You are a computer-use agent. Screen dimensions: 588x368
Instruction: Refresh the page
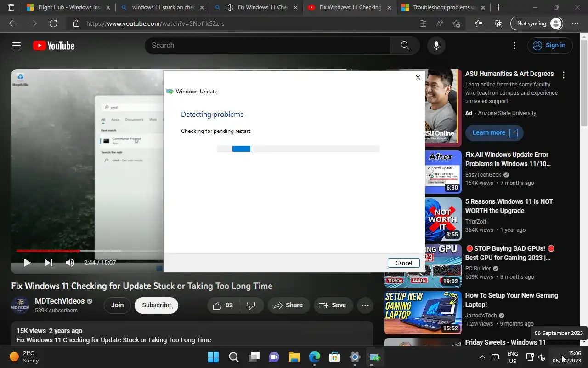click(53, 23)
